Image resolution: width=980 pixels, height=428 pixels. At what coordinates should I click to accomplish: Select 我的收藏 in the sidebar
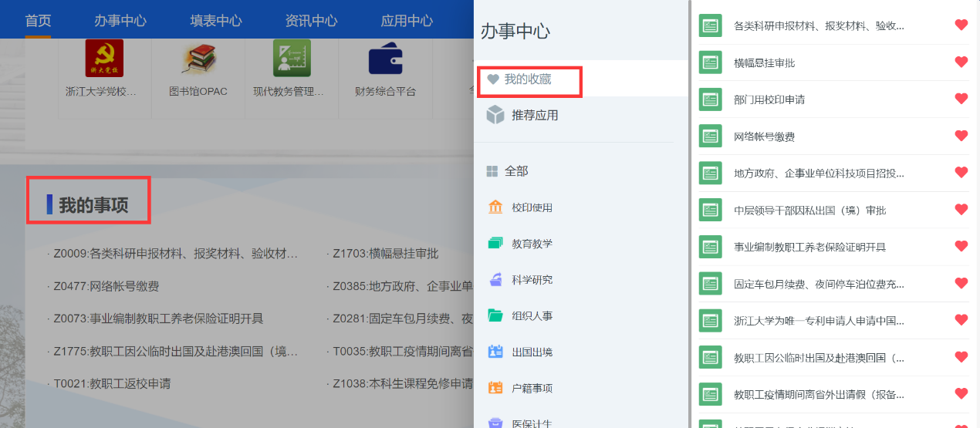click(x=580, y=79)
